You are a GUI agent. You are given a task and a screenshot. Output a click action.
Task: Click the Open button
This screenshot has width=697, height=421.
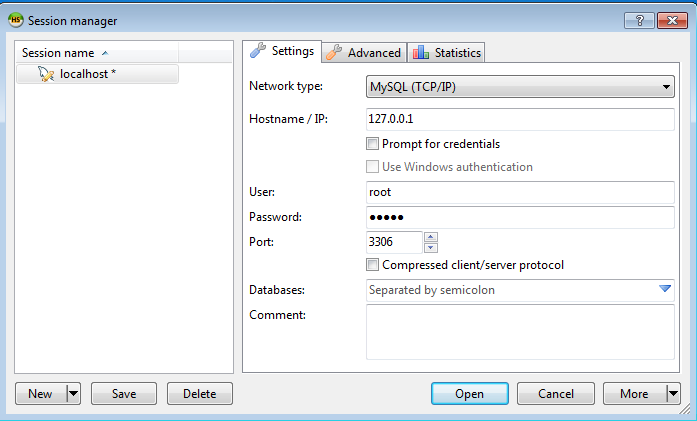469,394
